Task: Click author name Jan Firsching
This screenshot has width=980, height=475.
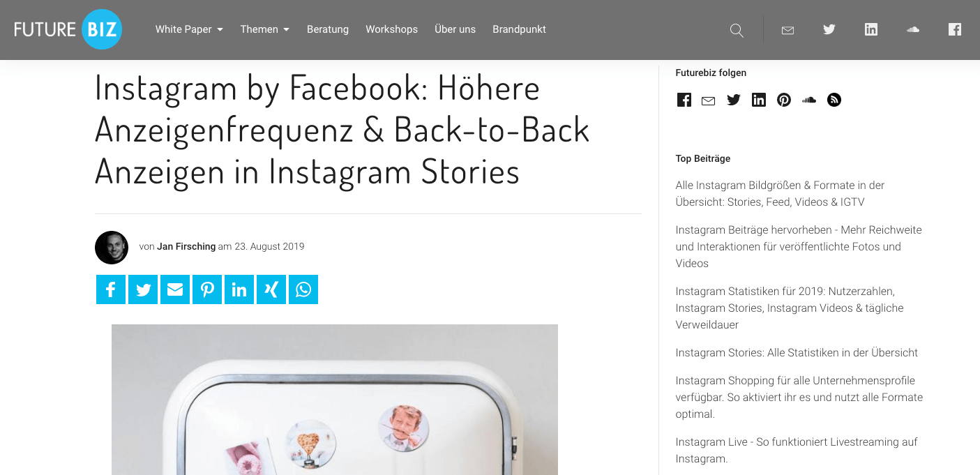Action: coord(186,246)
